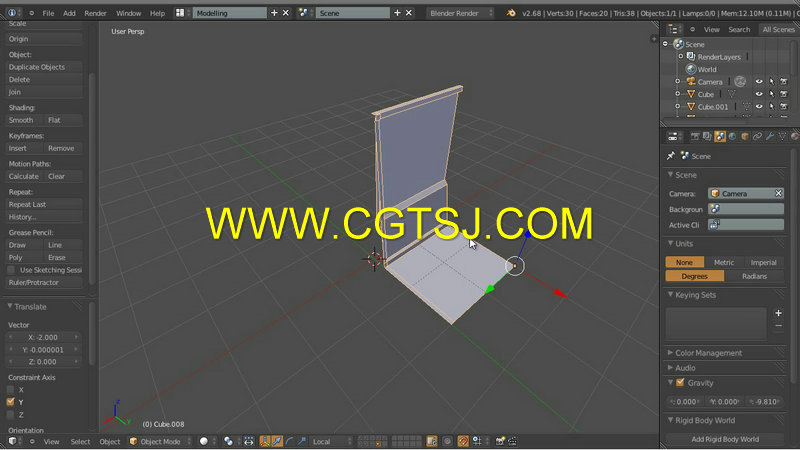Expand Cube.001 in the outliner tree
Image resolution: width=800 pixels, height=450 pixels.
coord(678,106)
